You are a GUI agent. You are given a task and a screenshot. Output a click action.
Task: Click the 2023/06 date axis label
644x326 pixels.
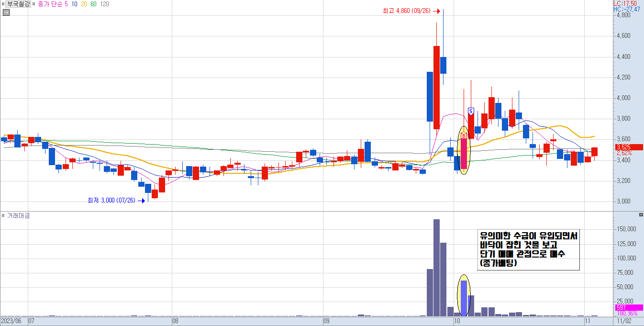coord(10,320)
